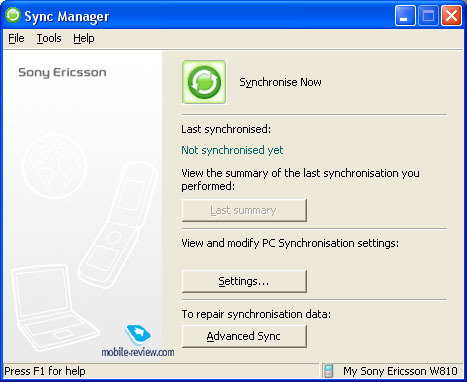Screen dimensions: 467x382
Task: Click My Sony Ericsson W810 status text
Action: click(x=400, y=371)
